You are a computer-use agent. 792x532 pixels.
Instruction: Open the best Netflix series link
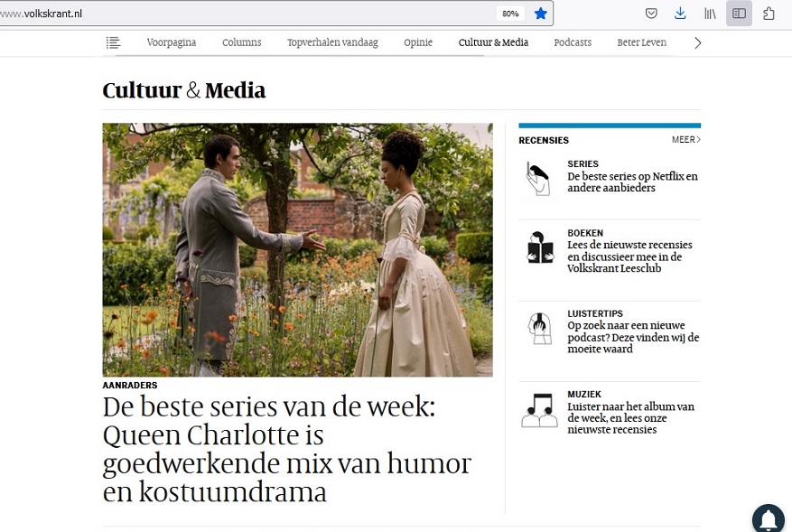(x=632, y=182)
